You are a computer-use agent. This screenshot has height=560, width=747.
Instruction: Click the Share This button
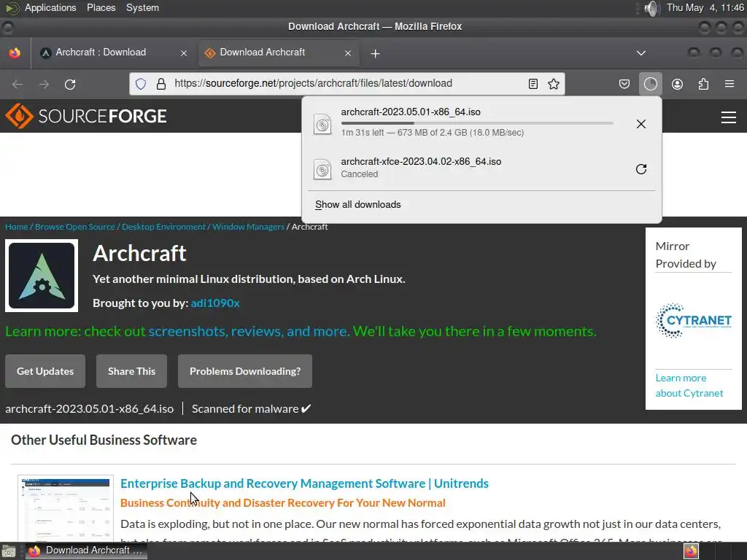(x=131, y=371)
